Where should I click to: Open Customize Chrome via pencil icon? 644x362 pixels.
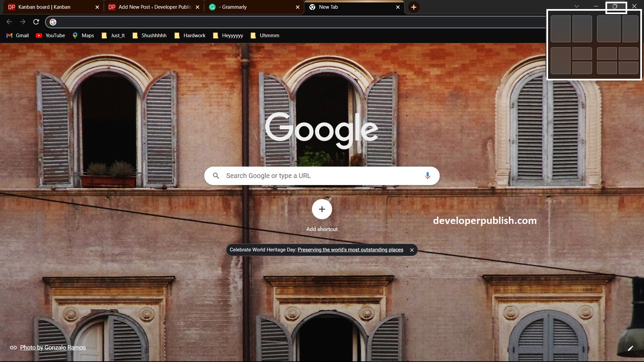(631, 348)
